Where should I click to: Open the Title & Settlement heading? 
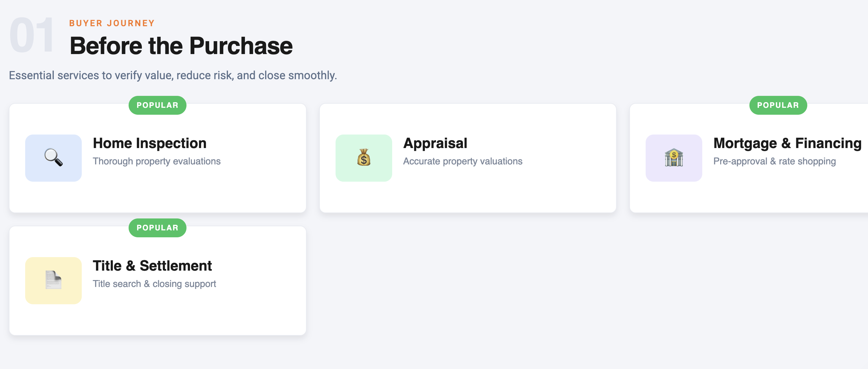click(152, 266)
